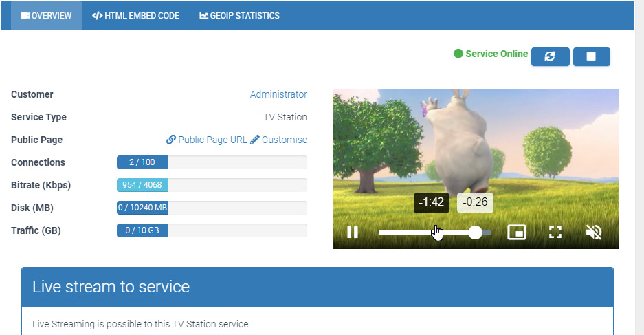Image resolution: width=644 pixels, height=335 pixels.
Task: Restart the service with the refresh button
Action: 550,56
